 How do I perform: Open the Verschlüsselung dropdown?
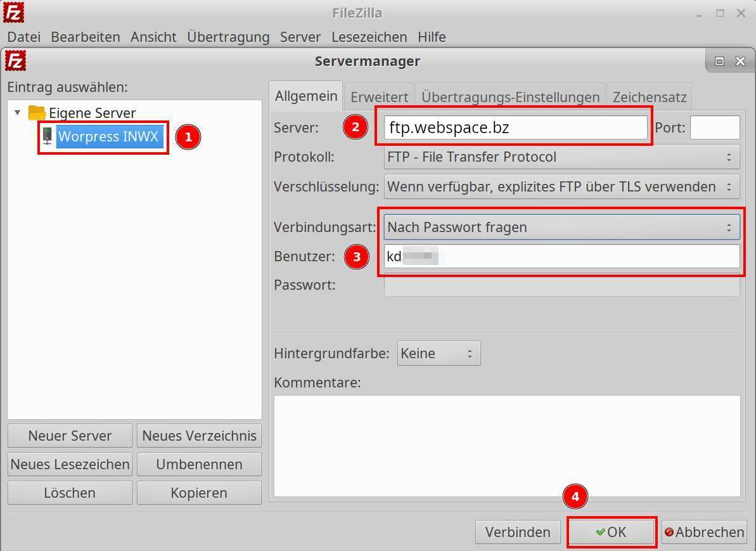[x=561, y=187]
